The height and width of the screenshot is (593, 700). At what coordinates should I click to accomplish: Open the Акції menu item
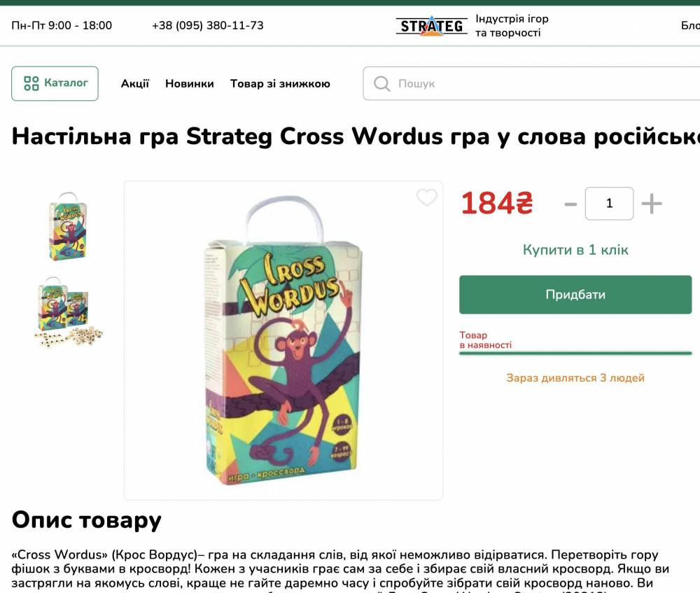135,83
